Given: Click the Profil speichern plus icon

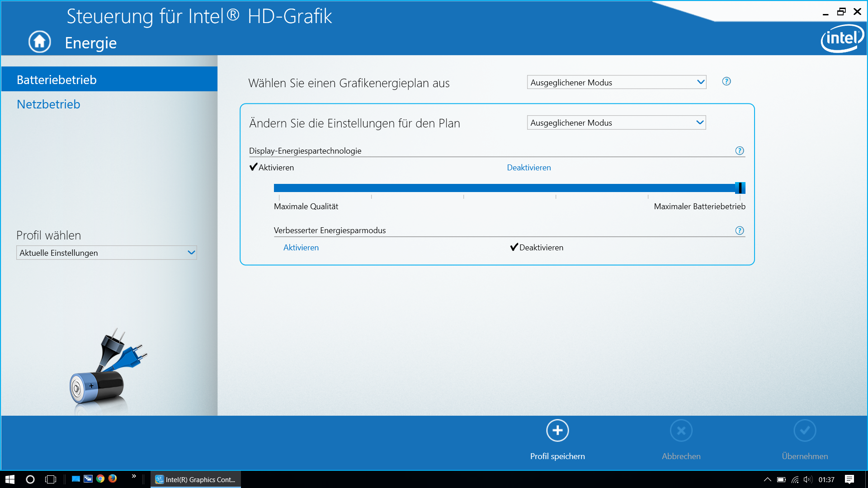Looking at the screenshot, I should (557, 431).
